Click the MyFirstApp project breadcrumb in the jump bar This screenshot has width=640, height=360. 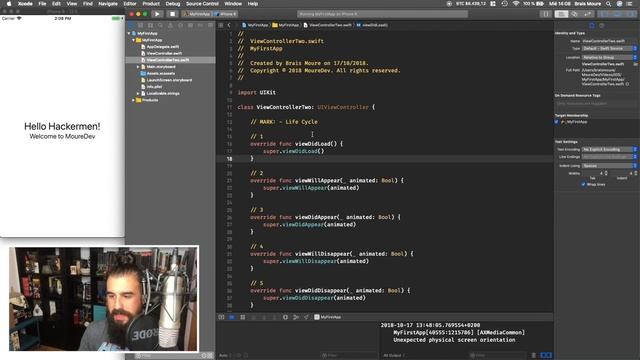click(255, 25)
